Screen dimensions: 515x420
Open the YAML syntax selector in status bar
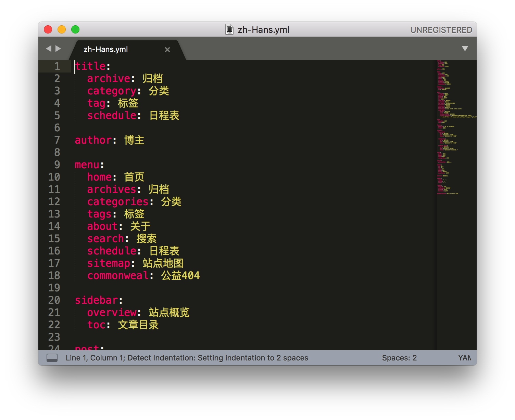(x=465, y=358)
